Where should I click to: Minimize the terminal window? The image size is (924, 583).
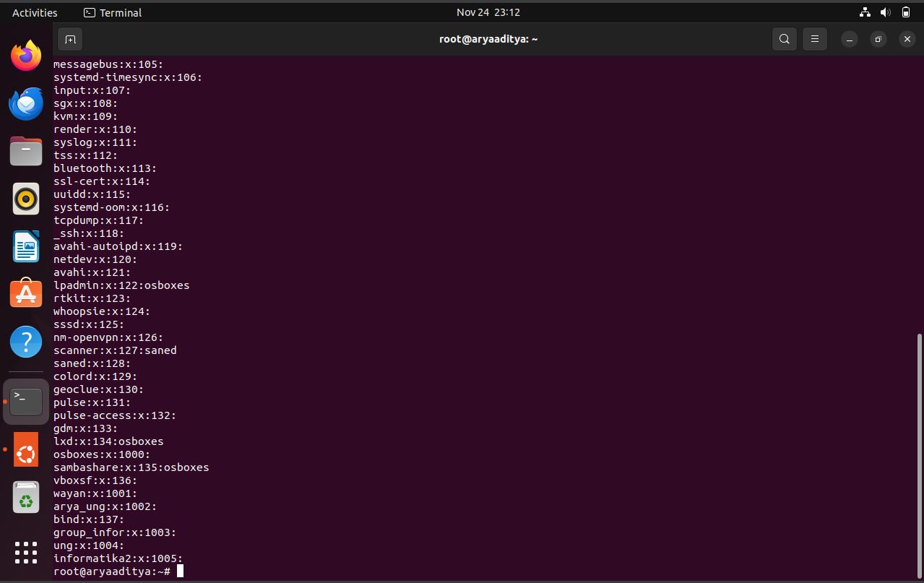[850, 39]
